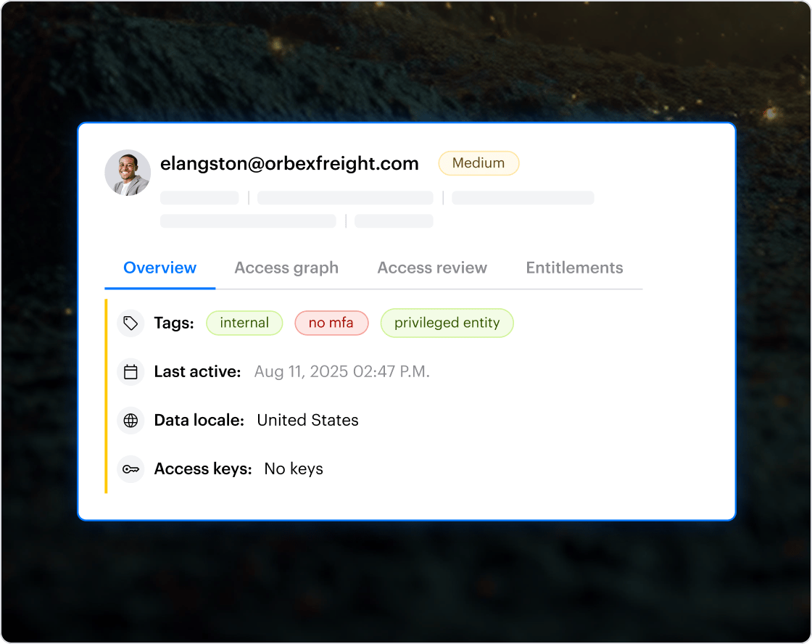
Task: Select the internal tag
Action: pos(244,323)
